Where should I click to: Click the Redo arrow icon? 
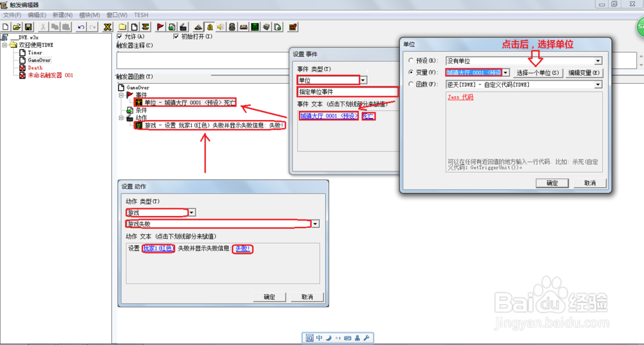pyautogui.click(x=92, y=27)
